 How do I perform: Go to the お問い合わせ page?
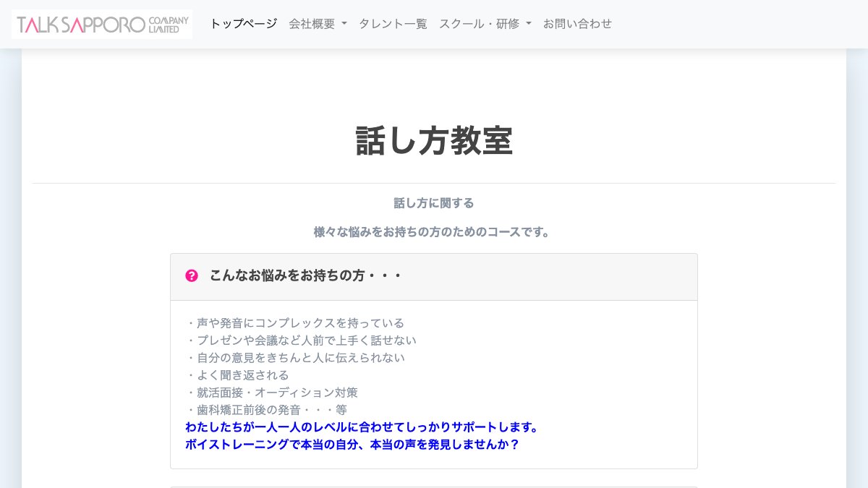click(577, 24)
